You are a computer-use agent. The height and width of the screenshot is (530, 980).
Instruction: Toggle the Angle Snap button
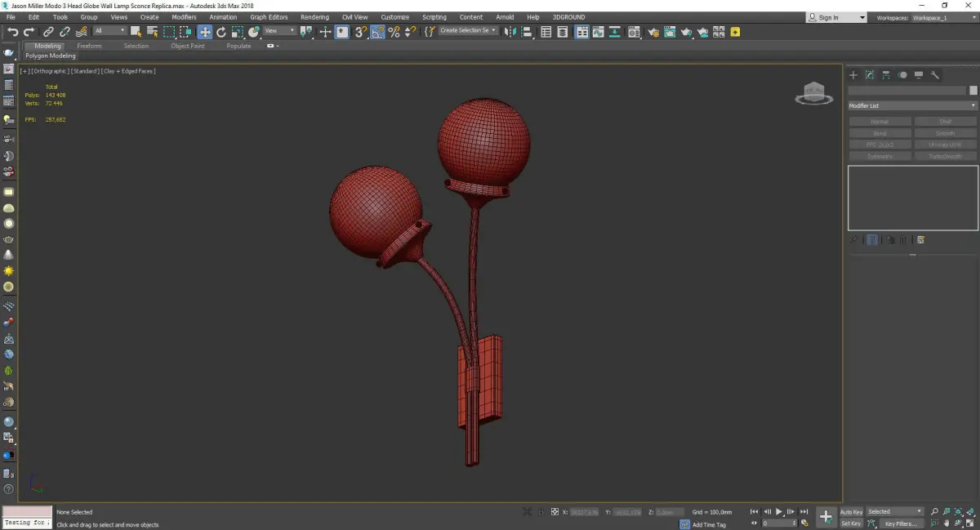click(x=377, y=32)
